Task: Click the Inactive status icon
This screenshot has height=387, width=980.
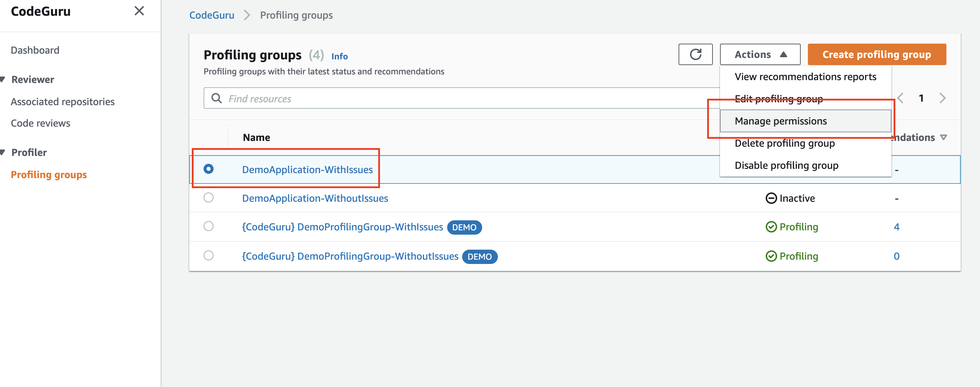Action: [771, 198]
